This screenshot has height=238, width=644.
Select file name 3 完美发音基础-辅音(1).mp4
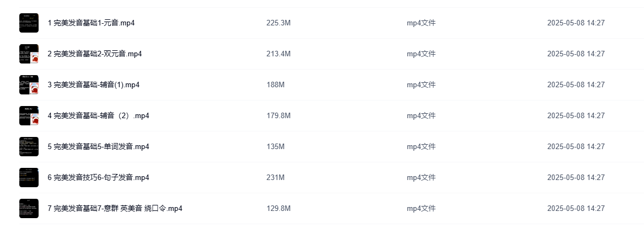(94, 85)
